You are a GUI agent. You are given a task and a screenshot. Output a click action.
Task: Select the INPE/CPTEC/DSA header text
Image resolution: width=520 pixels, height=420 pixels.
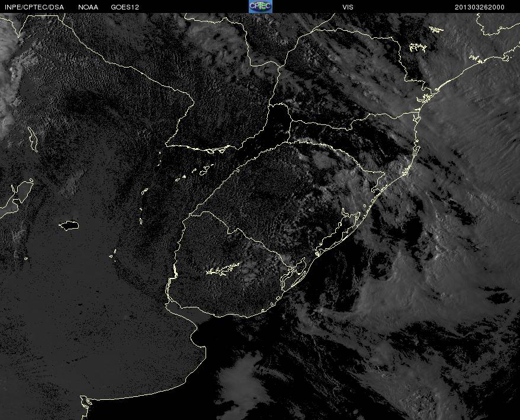point(34,7)
